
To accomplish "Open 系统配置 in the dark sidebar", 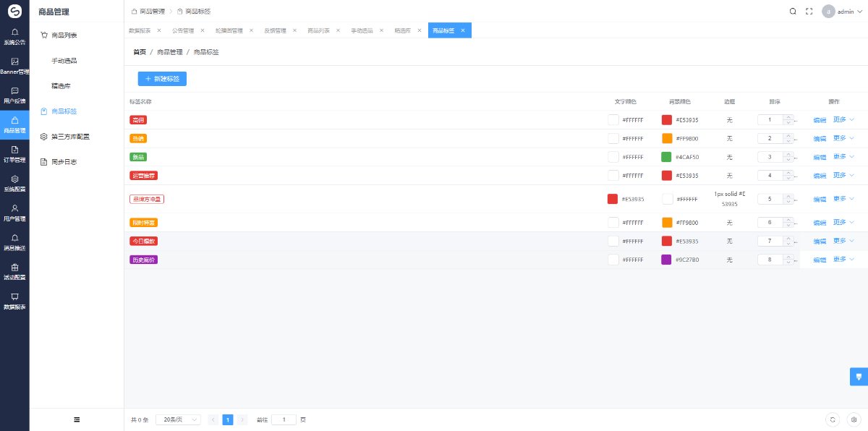I will pos(14,184).
